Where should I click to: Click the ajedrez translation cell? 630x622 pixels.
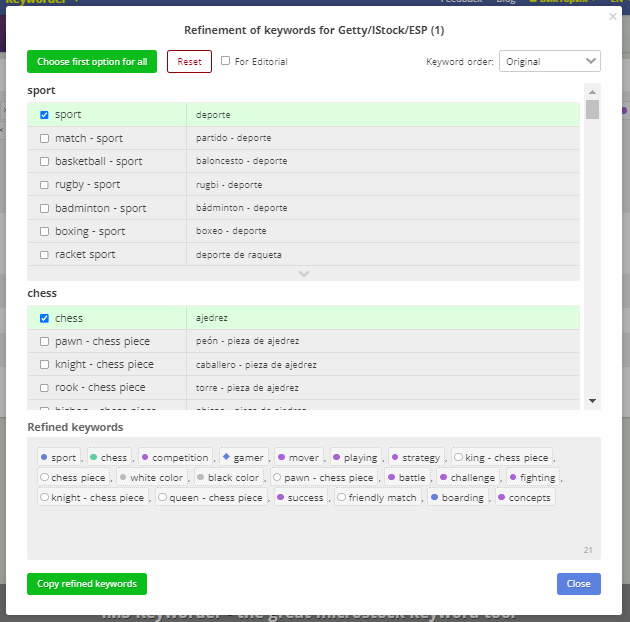click(383, 318)
